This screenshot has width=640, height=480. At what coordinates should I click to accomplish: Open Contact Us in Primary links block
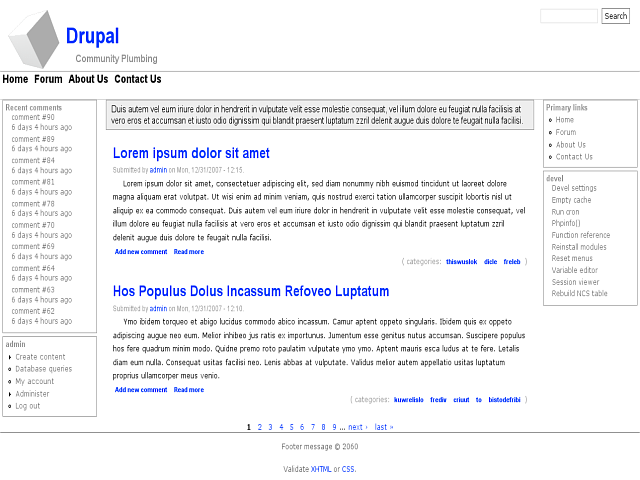pos(574,157)
